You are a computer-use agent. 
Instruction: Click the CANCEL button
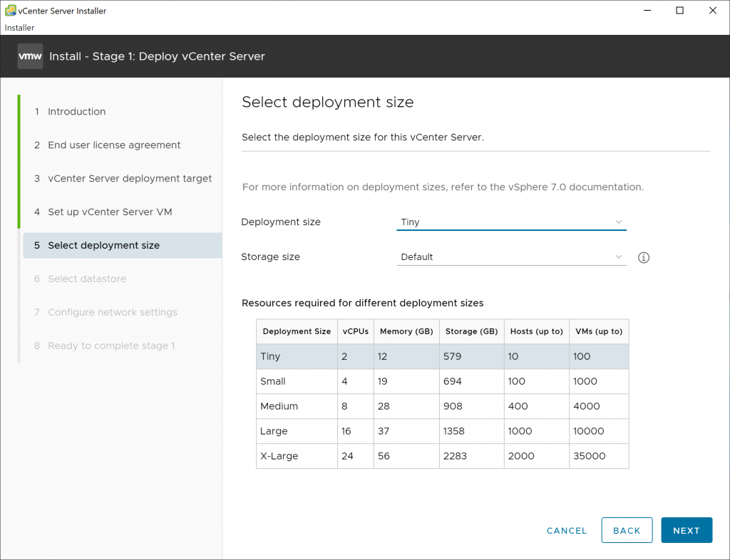[x=567, y=531]
